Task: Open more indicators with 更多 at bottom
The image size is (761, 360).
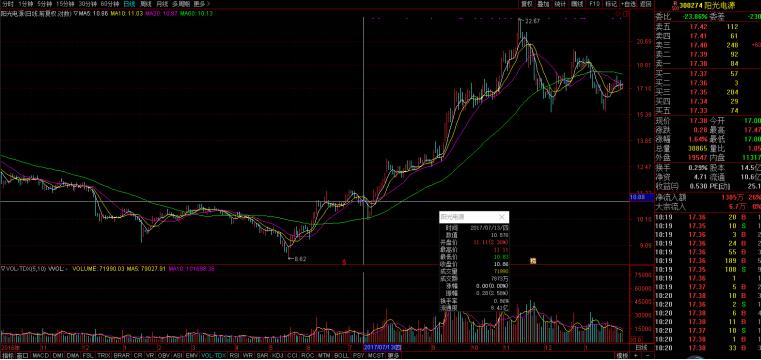Action: pyautogui.click(x=393, y=355)
